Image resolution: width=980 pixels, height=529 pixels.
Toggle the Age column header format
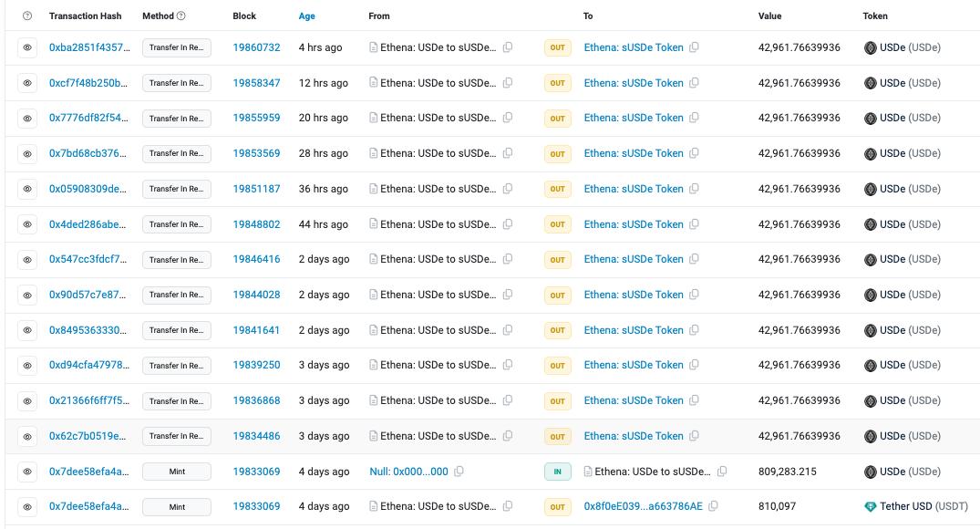[x=306, y=16]
